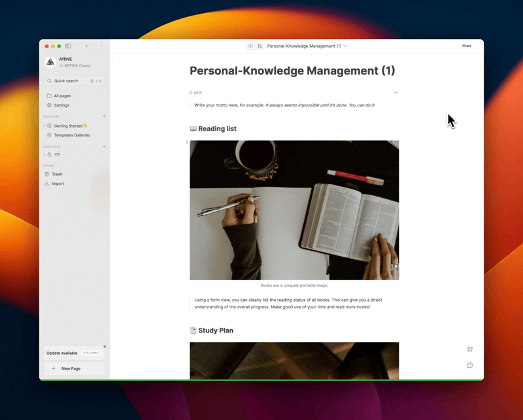Switch to page mode icon

click(x=250, y=46)
